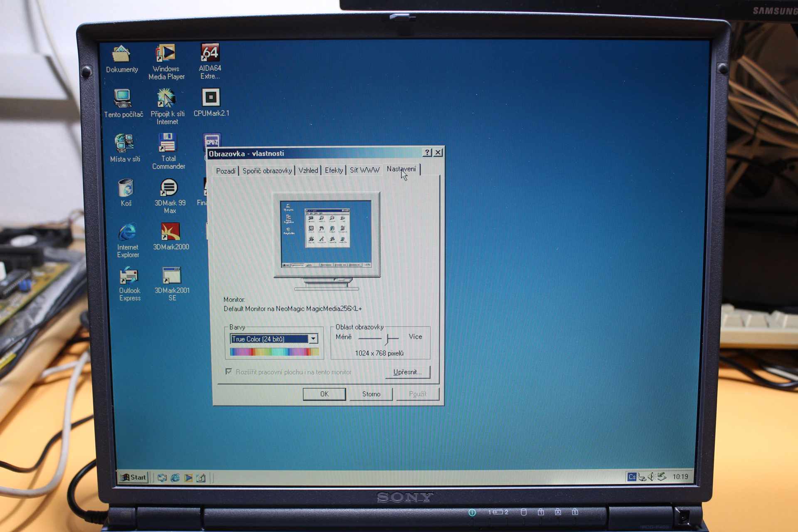
Task: Open the network connection tray icon
Action: coord(642,477)
